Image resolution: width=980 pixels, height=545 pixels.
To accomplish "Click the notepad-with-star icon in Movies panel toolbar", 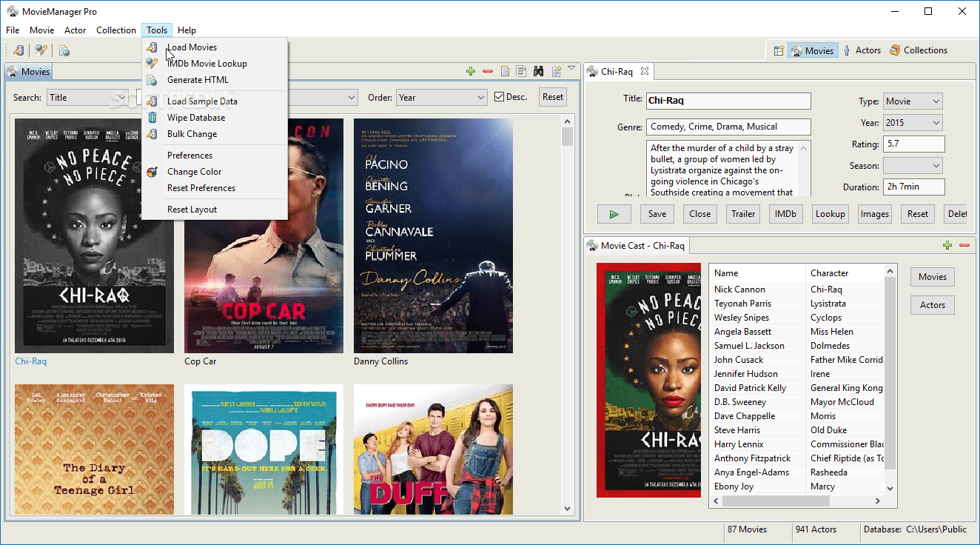I will [x=557, y=71].
